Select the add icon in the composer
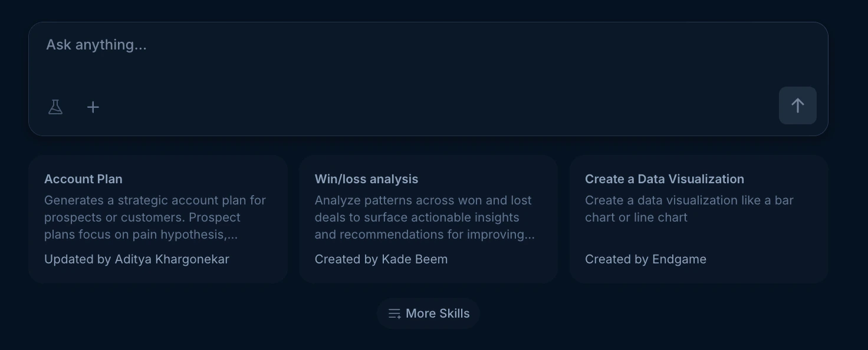Screen dimensions: 868x350 click(x=93, y=107)
